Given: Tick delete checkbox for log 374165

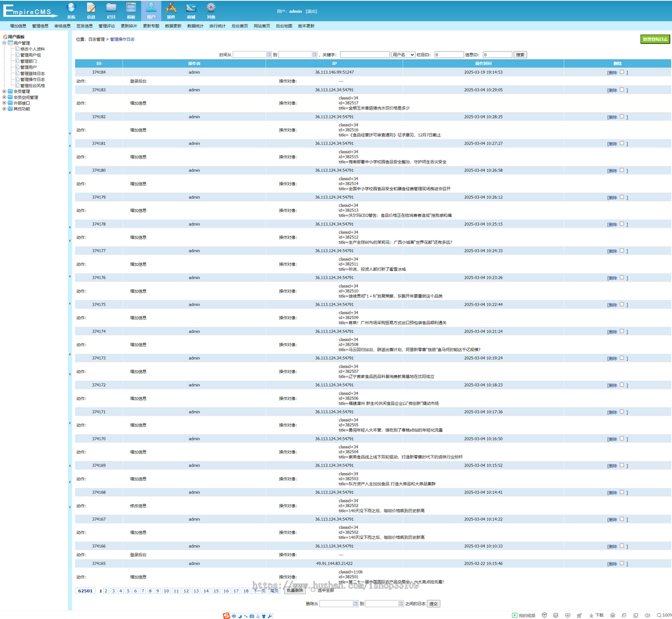Looking at the screenshot, I should pyautogui.click(x=622, y=564).
